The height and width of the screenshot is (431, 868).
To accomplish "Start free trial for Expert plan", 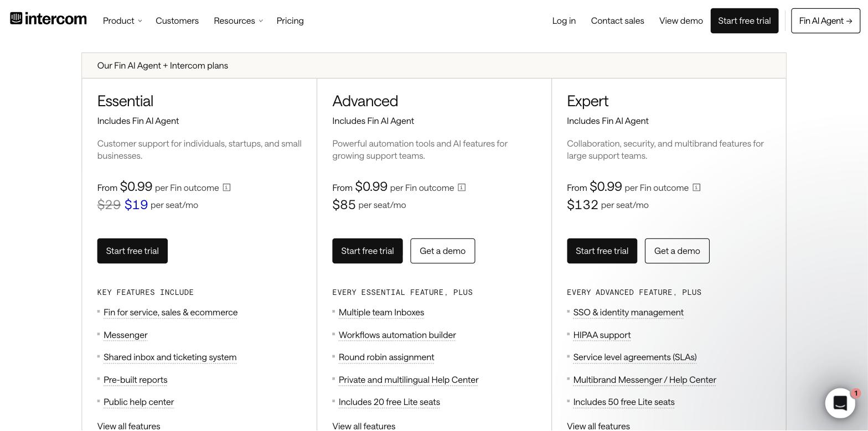I will [602, 251].
